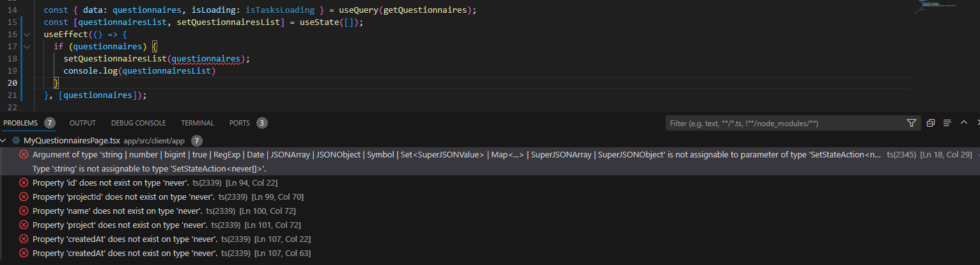This screenshot has height=265, width=980.
Task: Collapse the MyQuestionnairesPage.tsx problems group
Action: coord(5,140)
